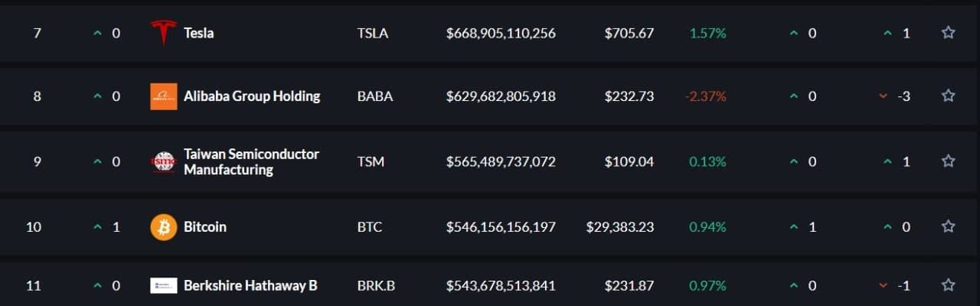The image size is (980, 306).
Task: Click the Alibaba Group Holding logo
Action: 163,96
